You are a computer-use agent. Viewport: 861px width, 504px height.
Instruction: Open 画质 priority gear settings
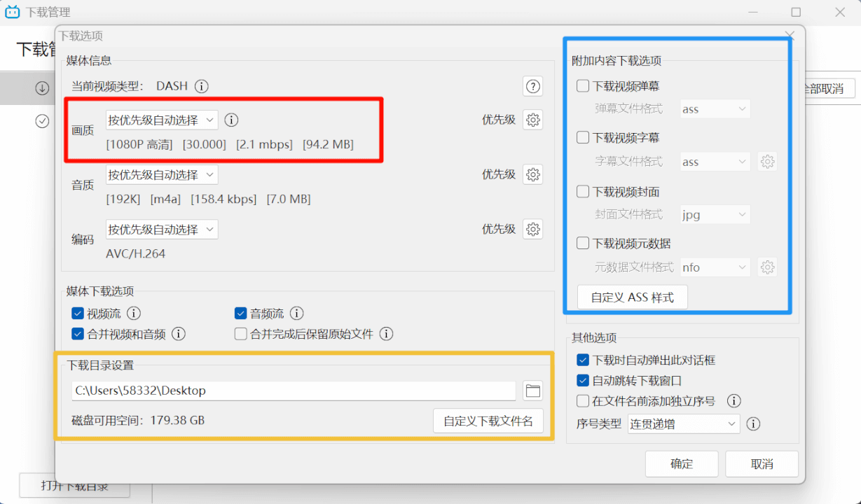click(x=533, y=120)
